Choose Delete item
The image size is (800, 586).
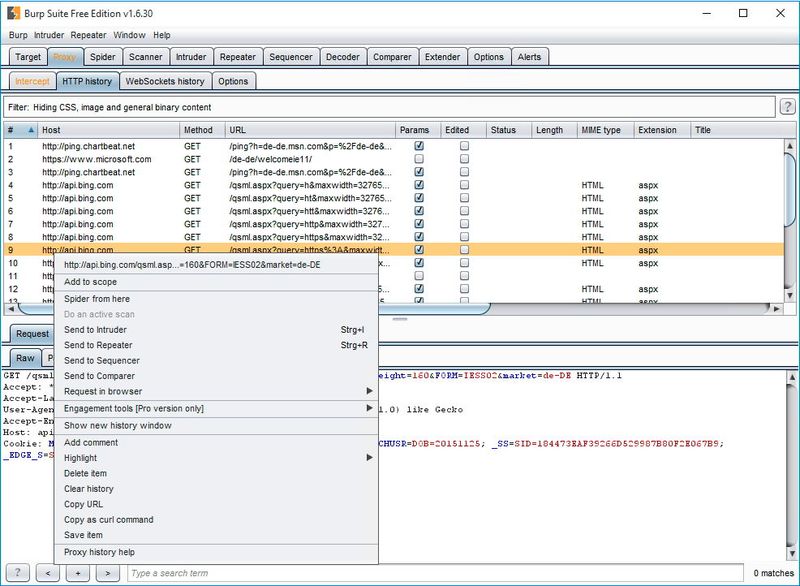[216, 473]
